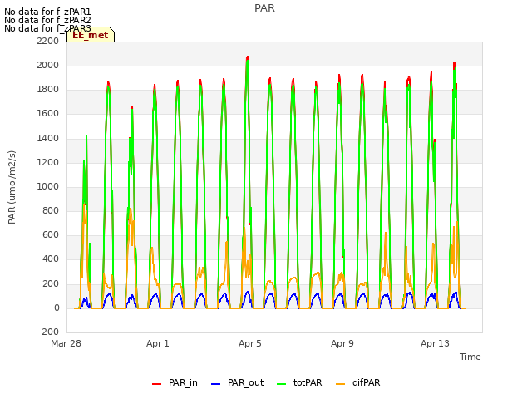Screen dimensions: 532x399
Task: Click the 'No data for f_zPAR1' message
Action: 47,12
